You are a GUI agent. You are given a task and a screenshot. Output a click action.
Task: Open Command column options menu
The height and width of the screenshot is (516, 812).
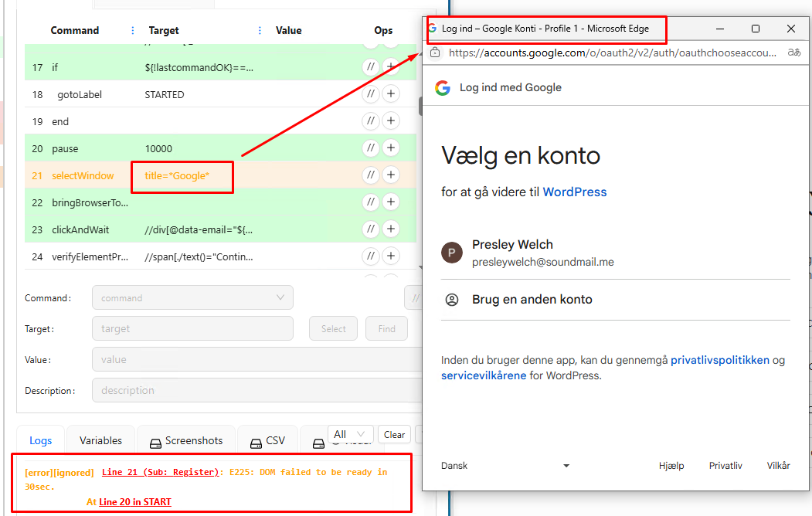pyautogui.click(x=133, y=31)
